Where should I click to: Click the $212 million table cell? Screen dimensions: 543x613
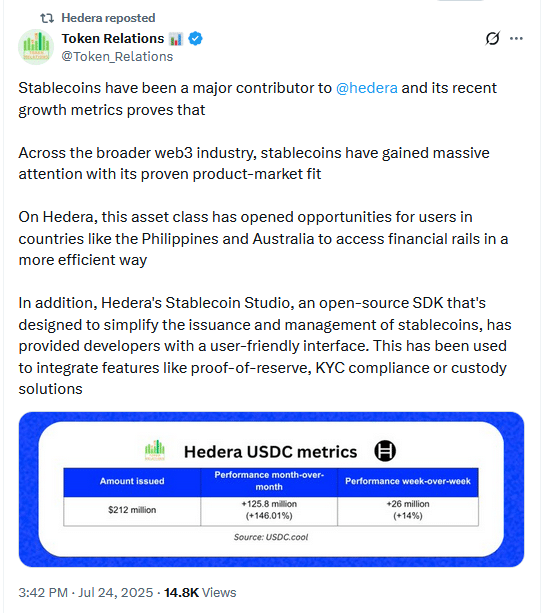[x=132, y=510]
